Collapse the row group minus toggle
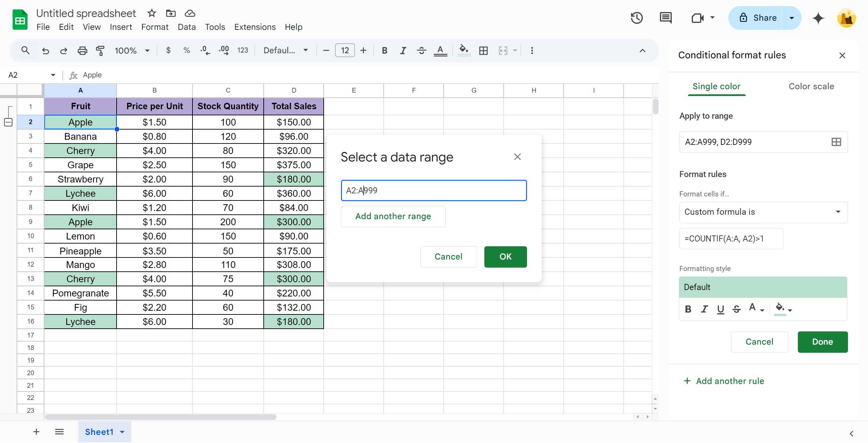This screenshot has height=443, width=868. (8, 122)
